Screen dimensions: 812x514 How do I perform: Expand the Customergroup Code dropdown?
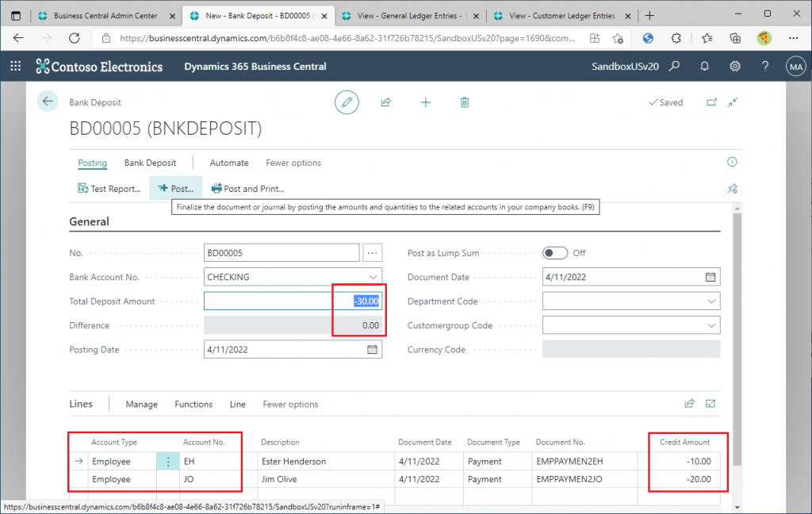click(711, 326)
